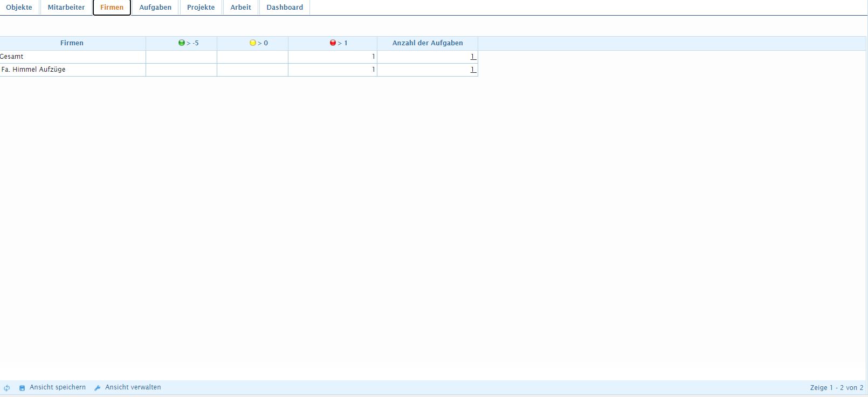The width and height of the screenshot is (868, 397).
Task: Open task count link in Gesamt row
Action: pyautogui.click(x=473, y=57)
